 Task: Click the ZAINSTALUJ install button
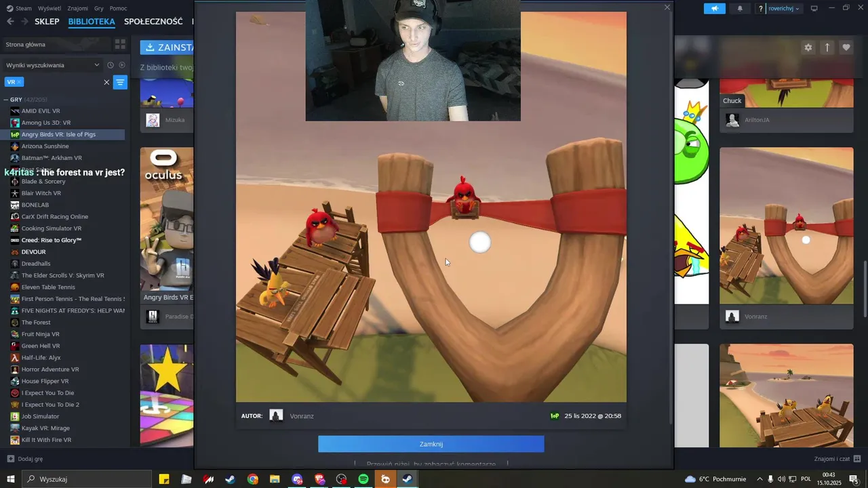click(x=167, y=47)
